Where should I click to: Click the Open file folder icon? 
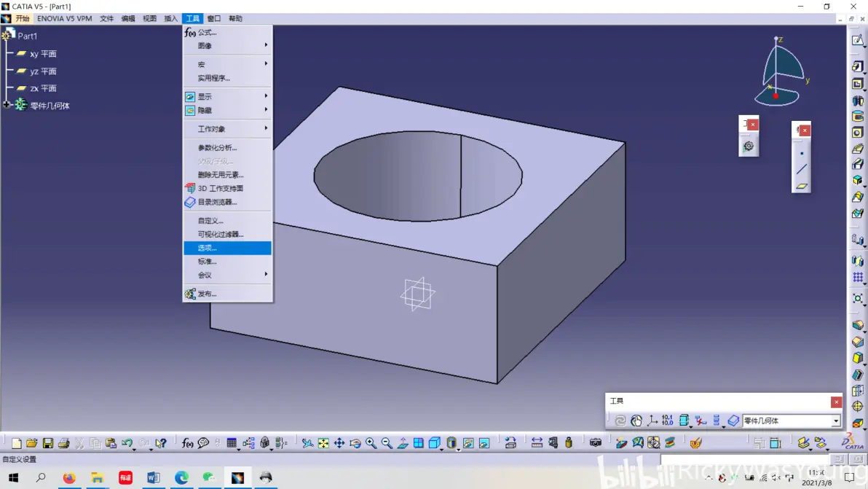coord(31,442)
